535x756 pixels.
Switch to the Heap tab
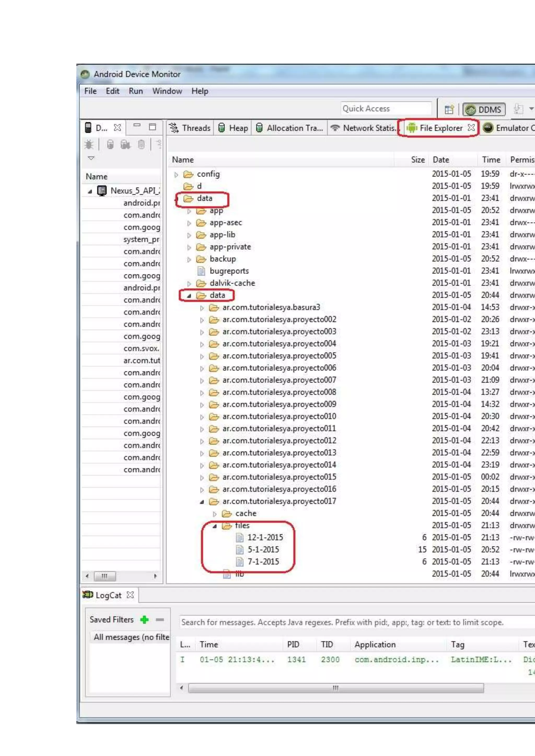(233, 128)
